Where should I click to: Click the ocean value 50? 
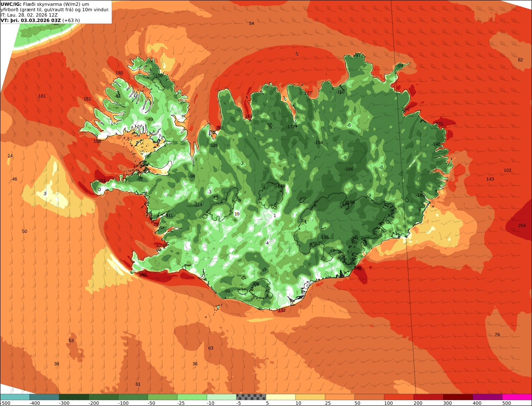click(x=25, y=231)
